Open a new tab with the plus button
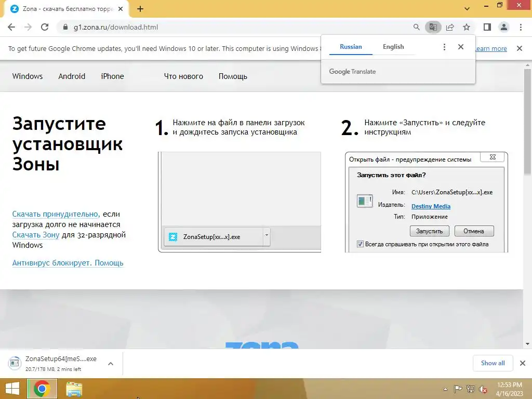The height and width of the screenshot is (399, 532). tap(140, 9)
